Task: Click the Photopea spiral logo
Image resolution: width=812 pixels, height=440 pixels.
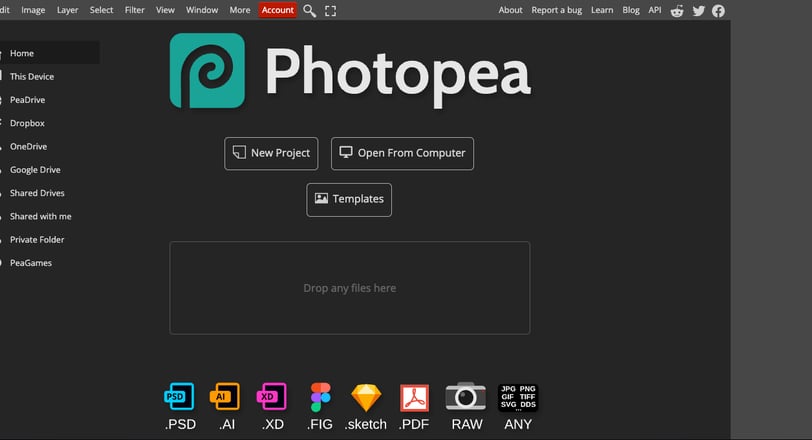Action: [207, 70]
